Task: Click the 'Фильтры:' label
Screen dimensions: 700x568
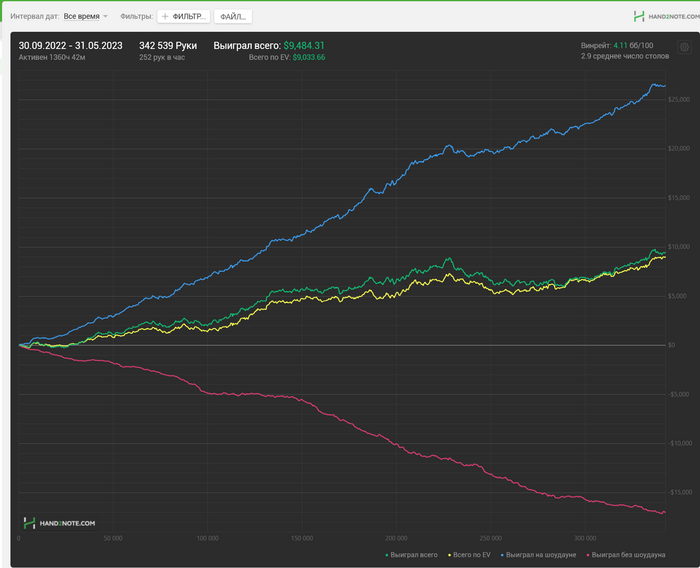Action: [137, 17]
